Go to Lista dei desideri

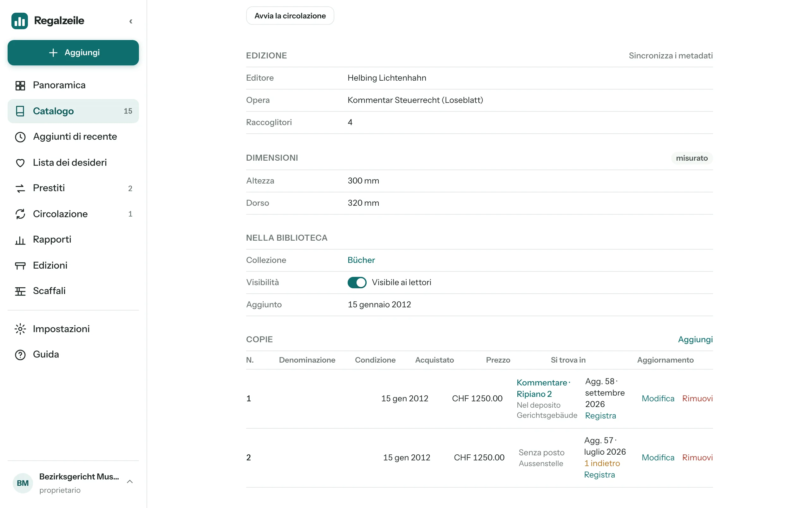point(73,163)
